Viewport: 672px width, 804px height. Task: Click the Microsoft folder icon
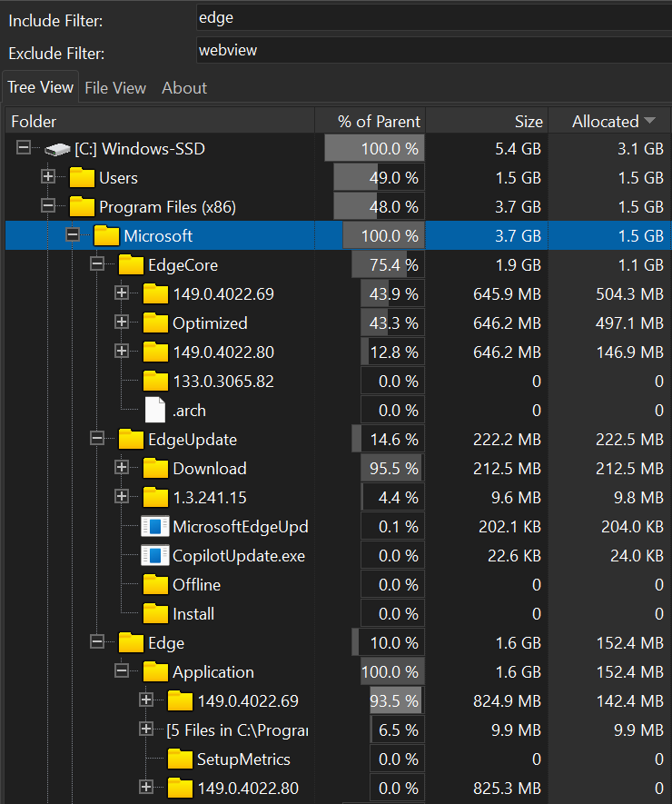(106, 236)
